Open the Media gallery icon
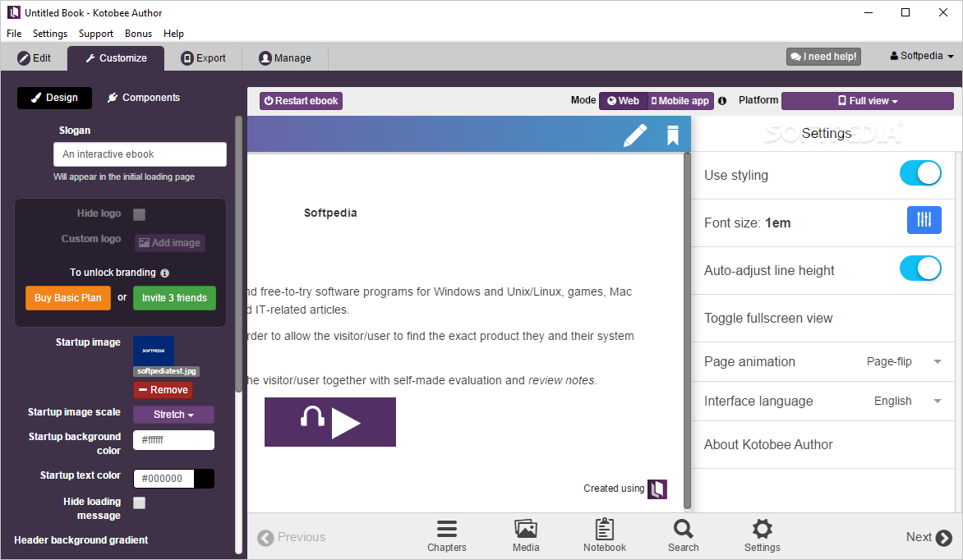Image resolution: width=963 pixels, height=560 pixels. coord(526,536)
